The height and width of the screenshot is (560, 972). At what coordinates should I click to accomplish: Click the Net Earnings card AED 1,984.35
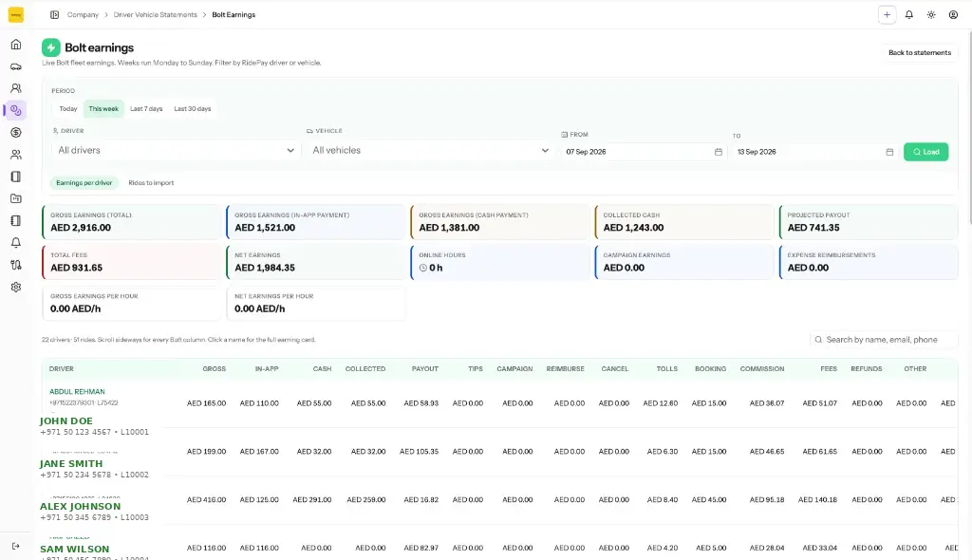click(x=315, y=262)
